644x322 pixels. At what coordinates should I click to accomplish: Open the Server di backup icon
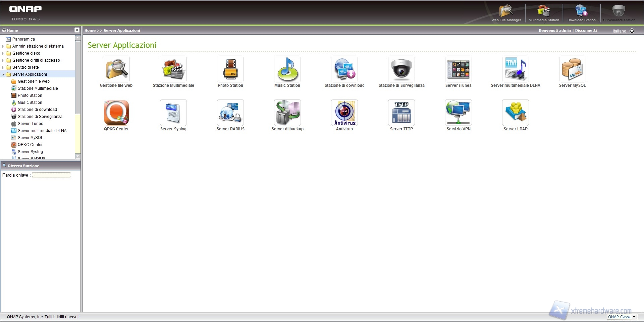[x=287, y=113]
